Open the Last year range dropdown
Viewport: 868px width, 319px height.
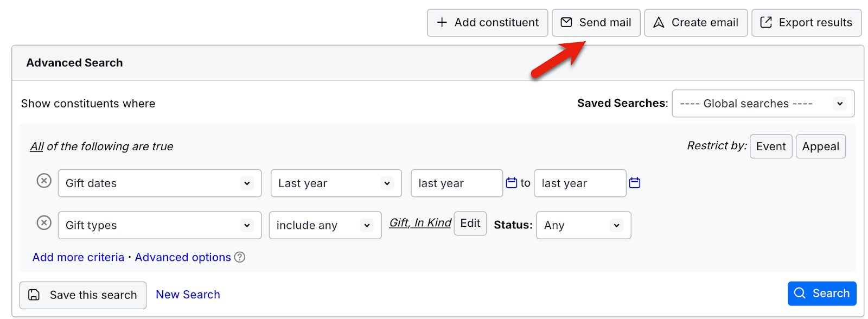pyautogui.click(x=336, y=183)
